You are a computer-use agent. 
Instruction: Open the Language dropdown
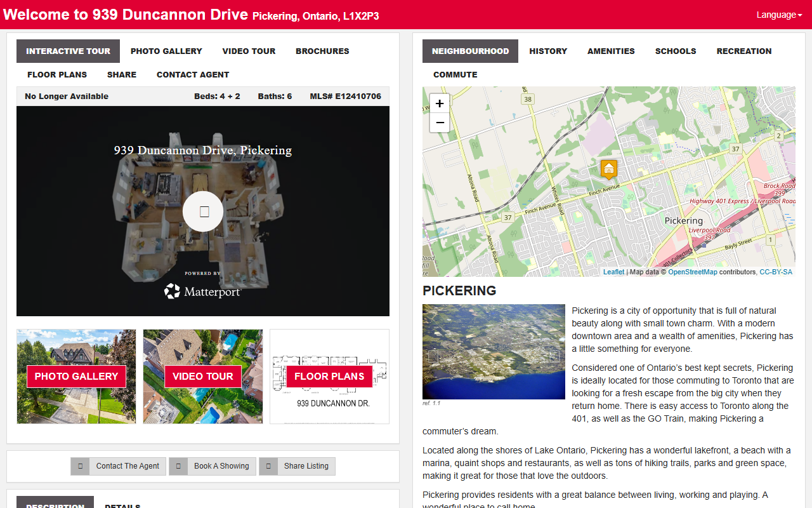tap(779, 15)
